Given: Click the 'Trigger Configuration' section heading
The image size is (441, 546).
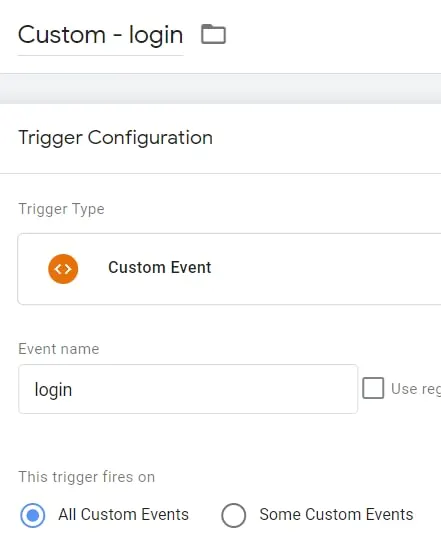Looking at the screenshot, I should click(x=115, y=138).
